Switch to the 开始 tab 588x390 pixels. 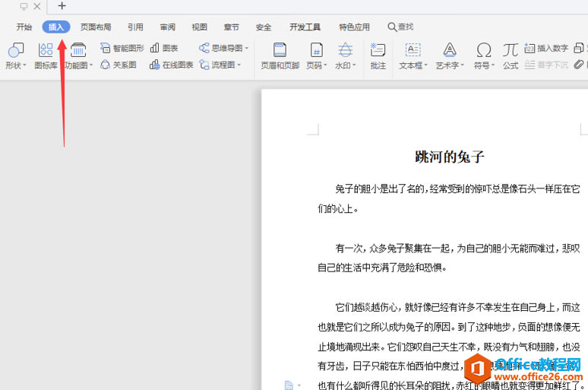(x=24, y=27)
